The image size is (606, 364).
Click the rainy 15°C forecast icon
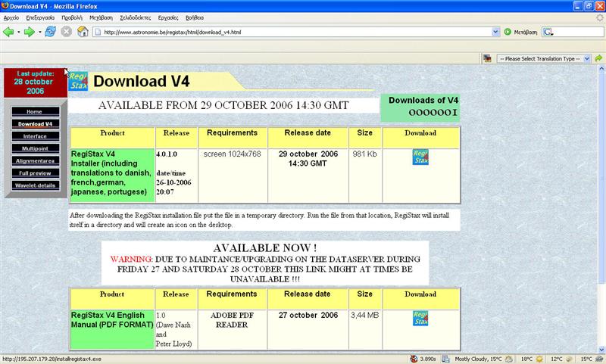[x=599, y=359]
